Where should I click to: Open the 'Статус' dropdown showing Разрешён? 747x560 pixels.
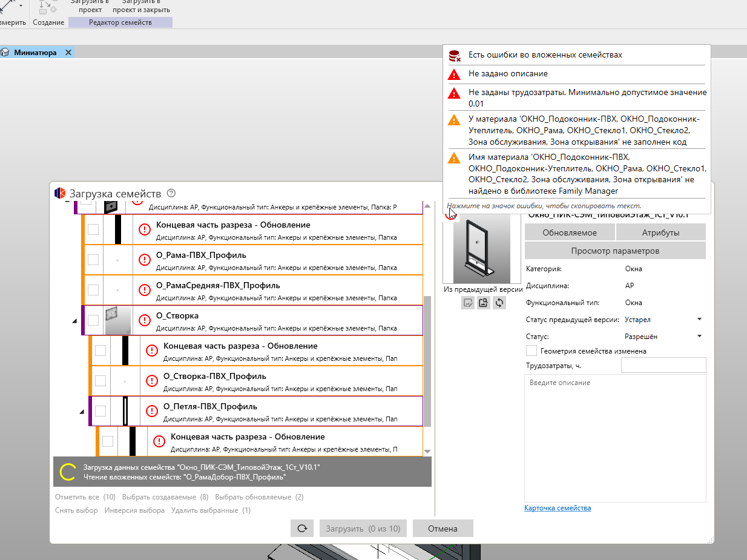699,336
